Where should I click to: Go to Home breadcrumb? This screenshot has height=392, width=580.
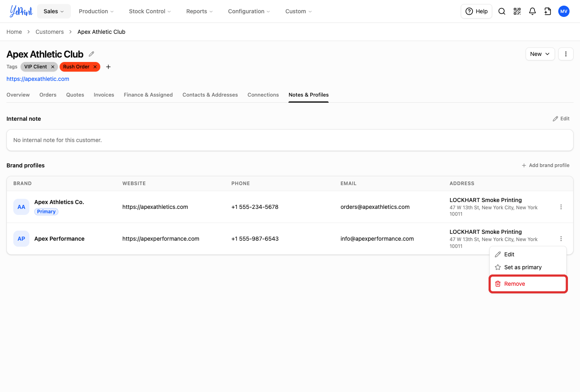tap(14, 32)
